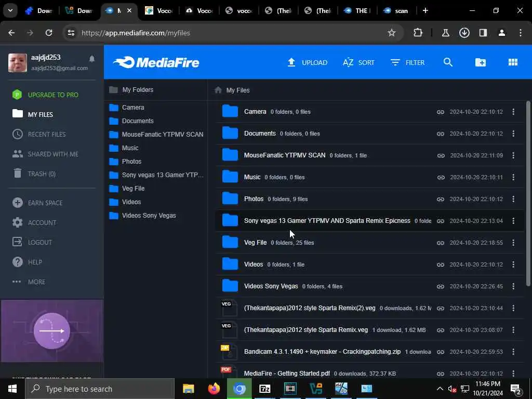Copy share link for Veg File folder
532x399 pixels.
pos(441,243)
